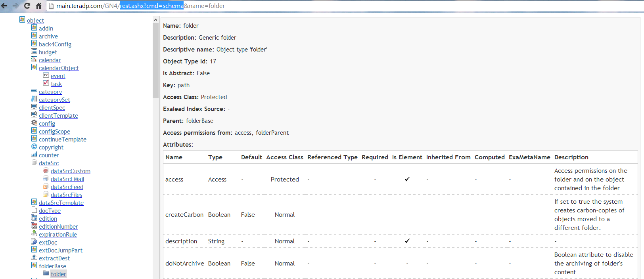The width and height of the screenshot is (644, 279).
Task: Click the copyright symbol icon in tree
Action: pyautogui.click(x=34, y=147)
